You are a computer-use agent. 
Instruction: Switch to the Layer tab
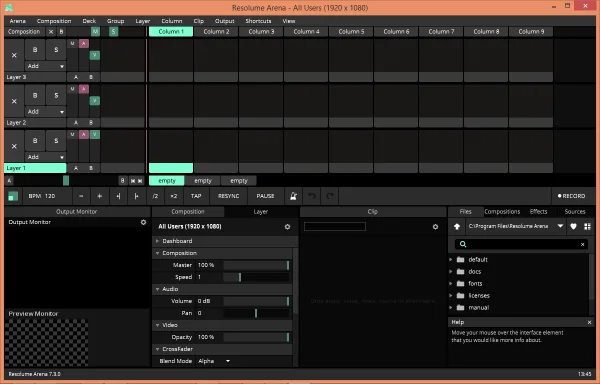[261, 212]
